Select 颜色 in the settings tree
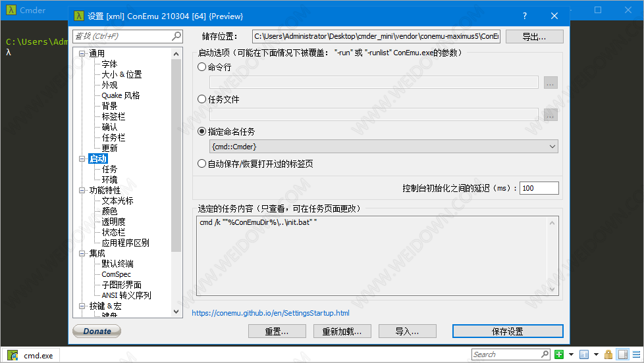Image resolution: width=644 pixels, height=363 pixels. (109, 211)
